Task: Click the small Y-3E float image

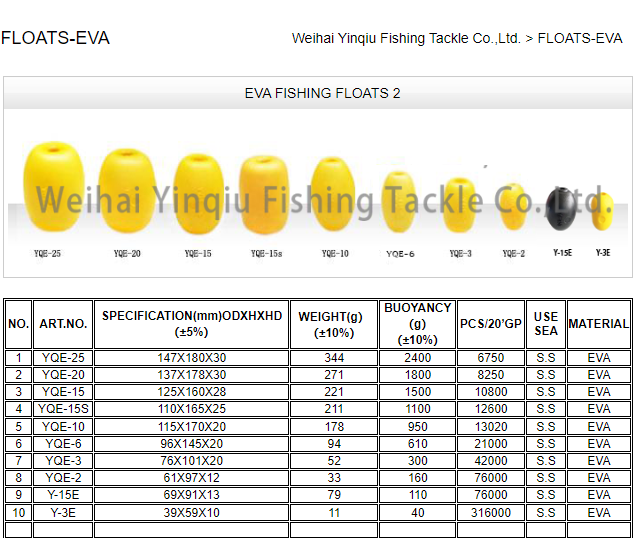Action: coord(602,211)
